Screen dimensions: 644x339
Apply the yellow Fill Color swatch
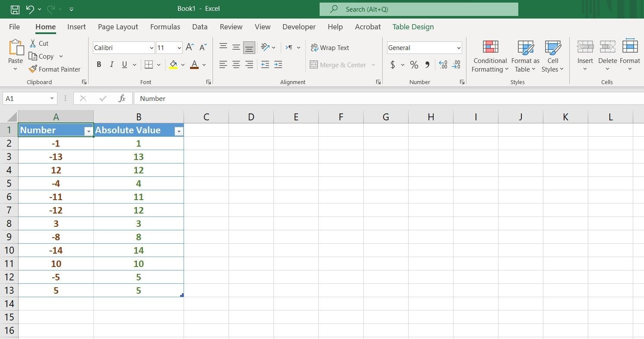pyautogui.click(x=173, y=65)
